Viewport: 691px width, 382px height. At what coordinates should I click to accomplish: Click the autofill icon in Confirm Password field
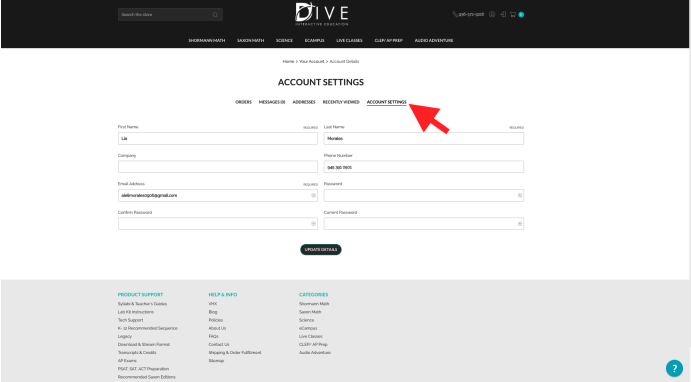click(x=313, y=223)
